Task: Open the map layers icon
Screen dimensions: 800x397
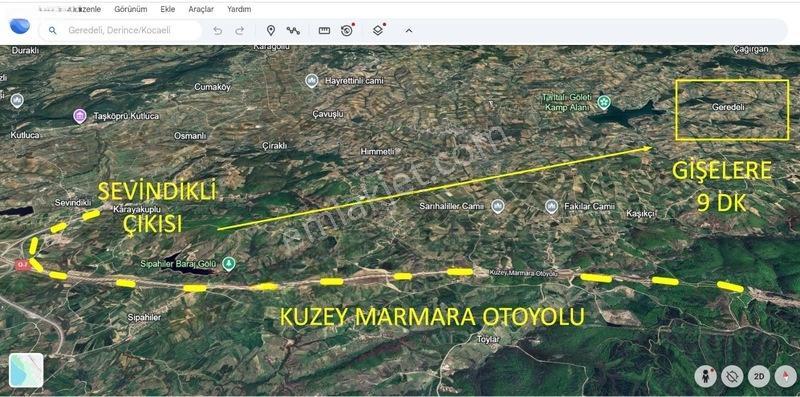Action: [378, 30]
